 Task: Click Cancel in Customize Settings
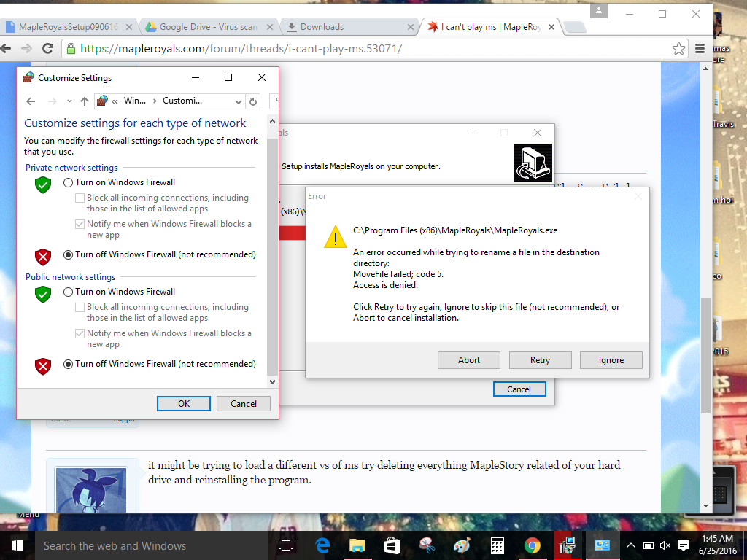tap(244, 404)
